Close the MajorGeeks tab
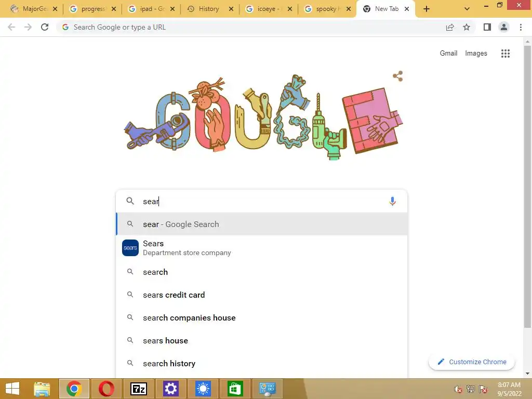The image size is (532, 399). [x=55, y=9]
